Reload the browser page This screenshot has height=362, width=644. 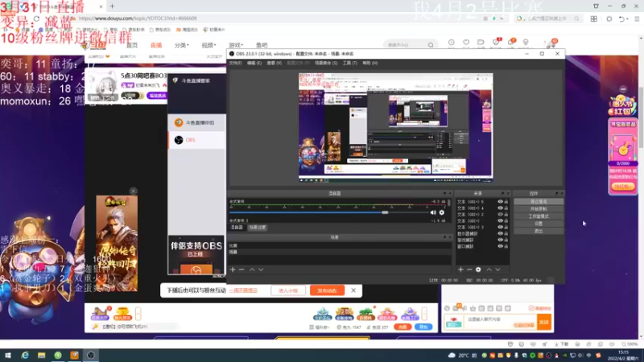click(36, 19)
